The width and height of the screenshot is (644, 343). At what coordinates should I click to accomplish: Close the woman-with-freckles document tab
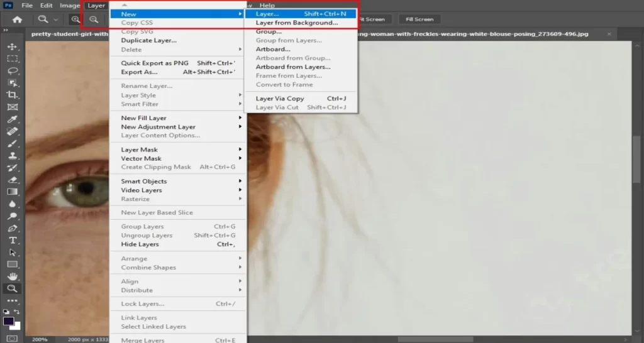609,34
